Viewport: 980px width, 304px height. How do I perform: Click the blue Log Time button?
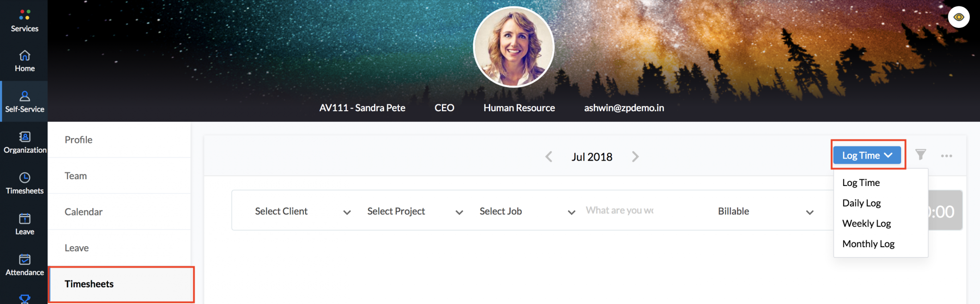point(867,155)
